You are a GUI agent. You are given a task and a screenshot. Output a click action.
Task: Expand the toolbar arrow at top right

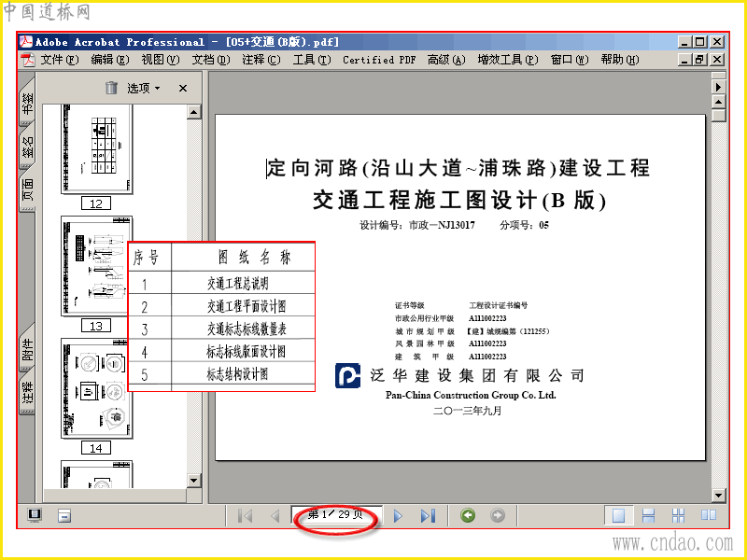pos(718,87)
